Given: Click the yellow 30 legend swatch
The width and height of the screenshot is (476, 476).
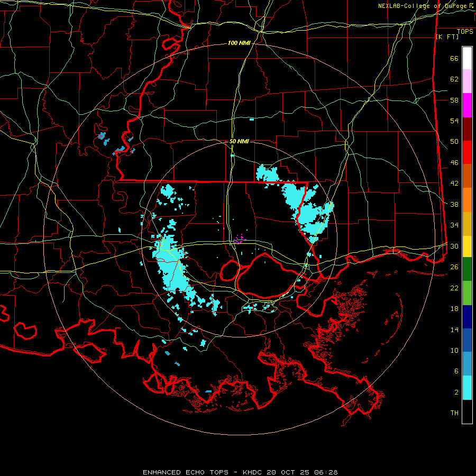Looking at the screenshot, I should (467, 246).
